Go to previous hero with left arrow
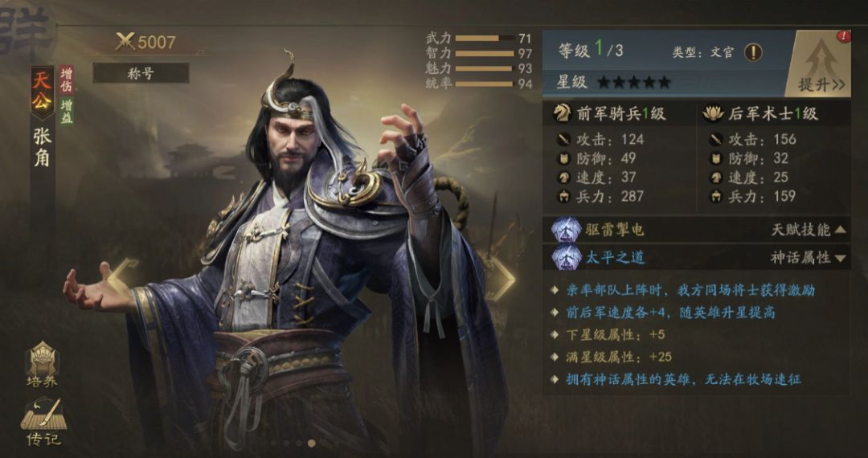 tap(123, 280)
